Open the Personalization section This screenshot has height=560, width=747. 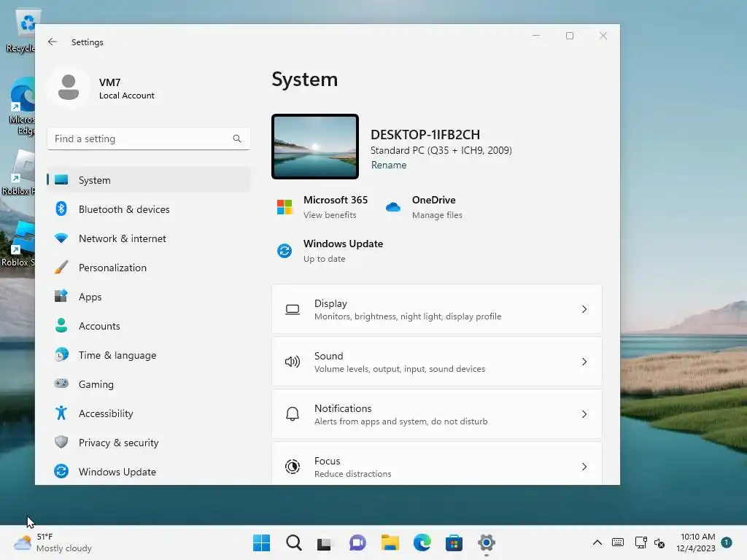coord(149,268)
